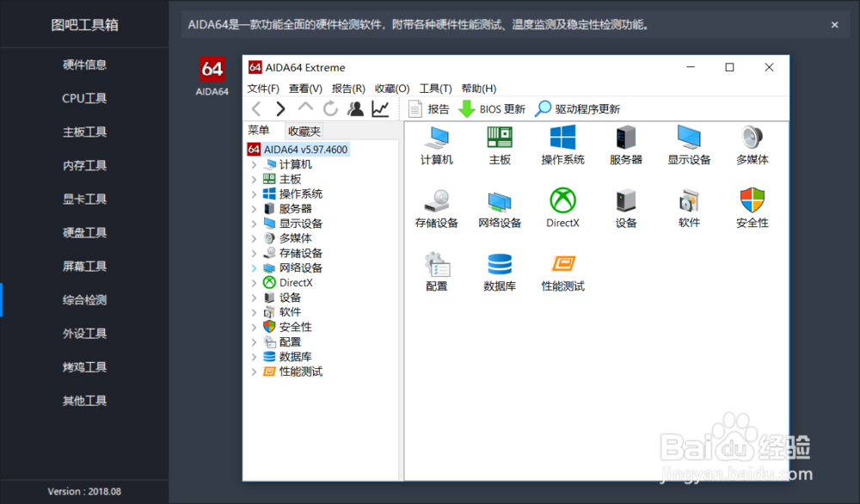Open the 网络设备 icon in right pane
The width and height of the screenshot is (860, 504).
(500, 208)
